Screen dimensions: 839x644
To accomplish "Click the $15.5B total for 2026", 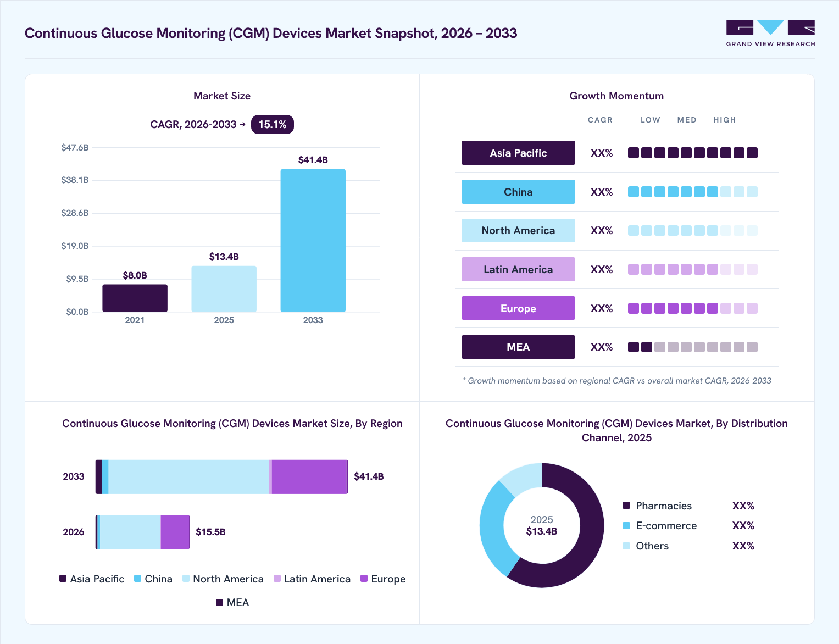I will pos(210,532).
